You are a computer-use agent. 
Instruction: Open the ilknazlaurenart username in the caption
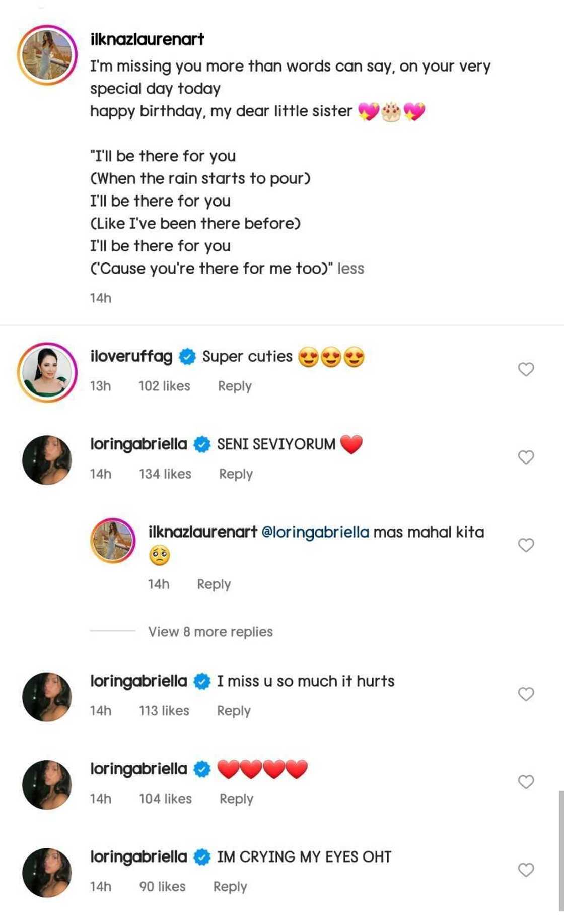point(147,39)
